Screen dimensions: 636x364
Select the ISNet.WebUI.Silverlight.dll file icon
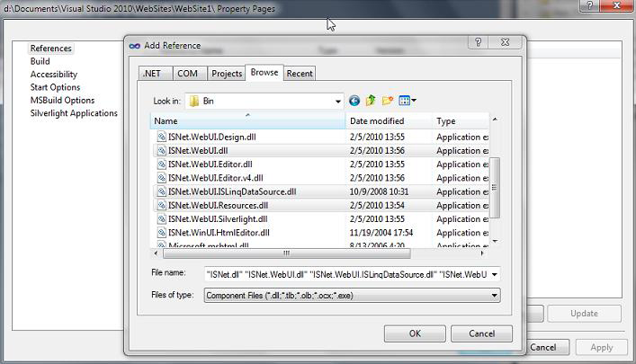pos(161,219)
